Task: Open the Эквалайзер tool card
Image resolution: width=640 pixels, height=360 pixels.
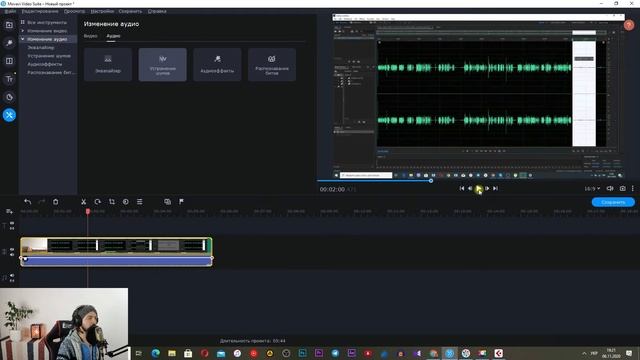Action: pos(108,64)
